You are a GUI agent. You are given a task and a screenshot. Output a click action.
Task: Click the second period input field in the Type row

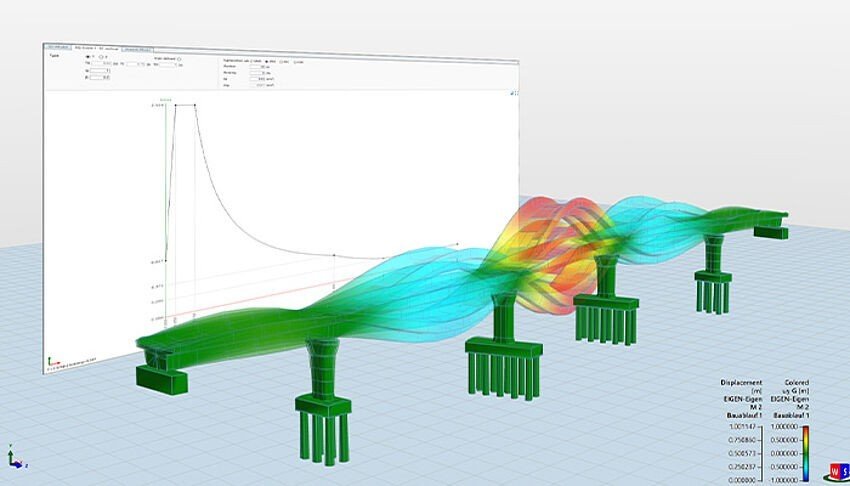pyautogui.click(x=136, y=64)
